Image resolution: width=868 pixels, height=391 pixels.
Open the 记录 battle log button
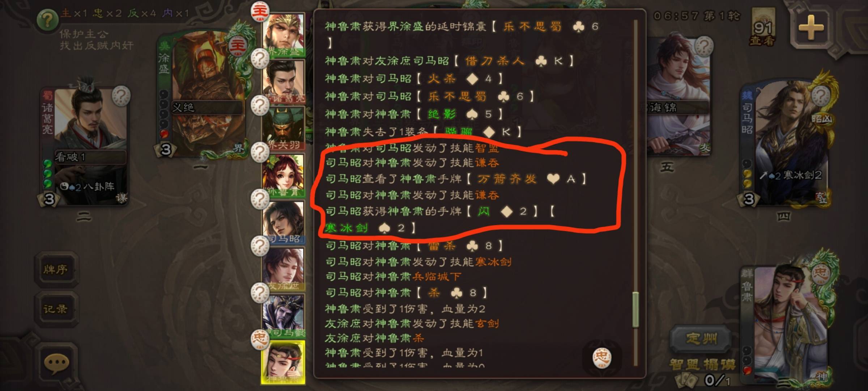pyautogui.click(x=56, y=309)
